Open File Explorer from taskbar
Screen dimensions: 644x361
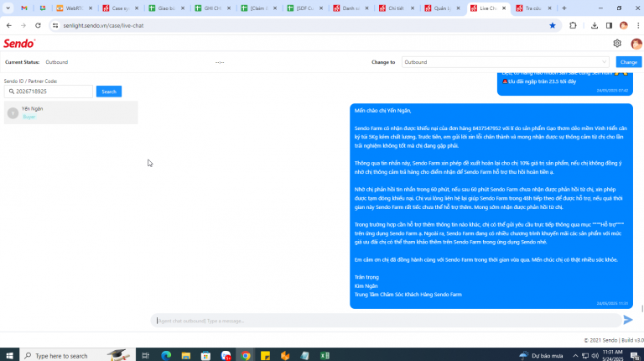point(185,355)
